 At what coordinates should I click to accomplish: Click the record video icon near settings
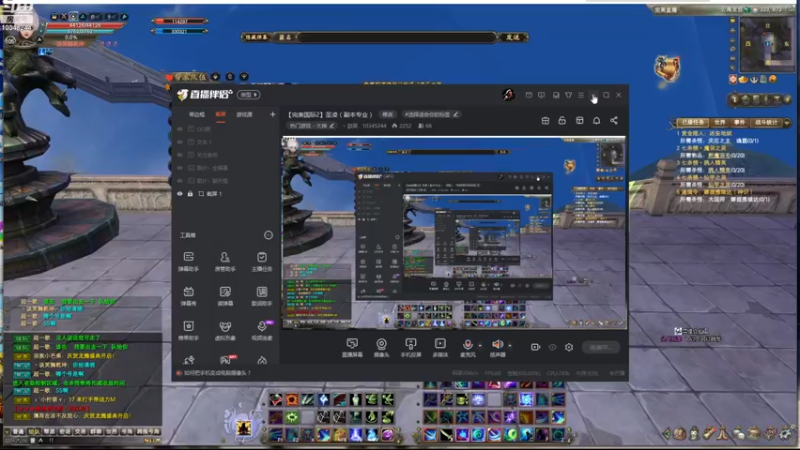coord(535,347)
